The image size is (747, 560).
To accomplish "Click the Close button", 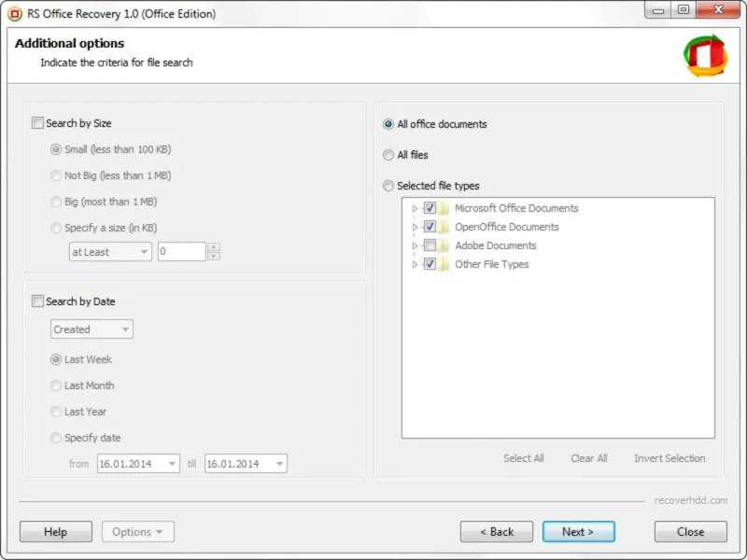I will (690, 531).
